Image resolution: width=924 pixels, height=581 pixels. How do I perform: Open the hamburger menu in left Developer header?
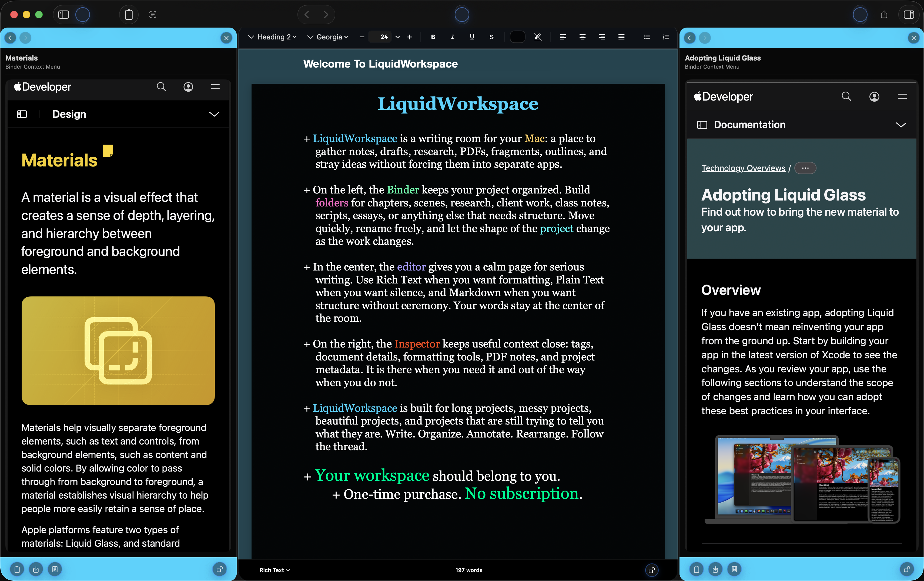pyautogui.click(x=215, y=87)
